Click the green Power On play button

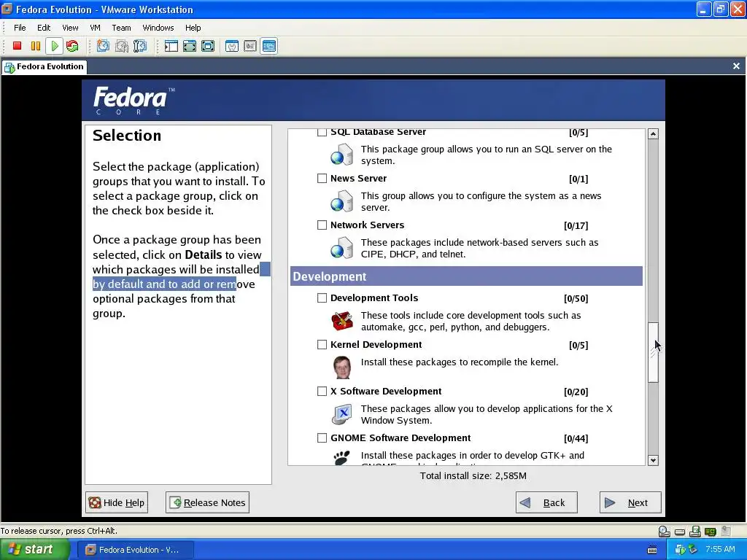tap(54, 46)
